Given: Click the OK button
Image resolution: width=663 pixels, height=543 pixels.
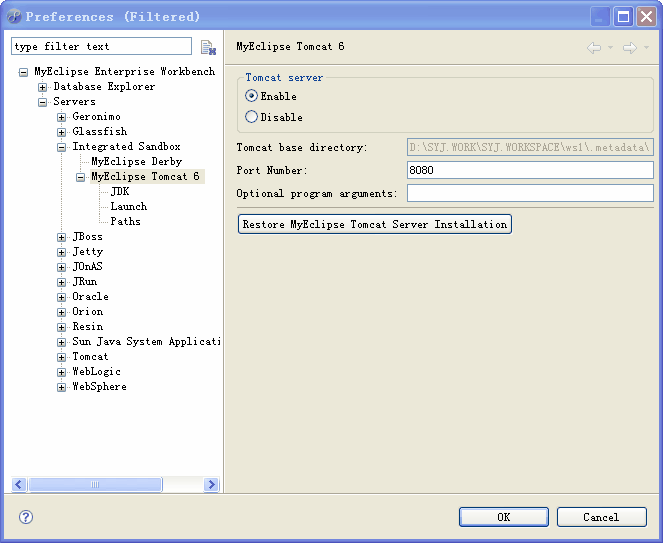Looking at the screenshot, I should coord(504,517).
